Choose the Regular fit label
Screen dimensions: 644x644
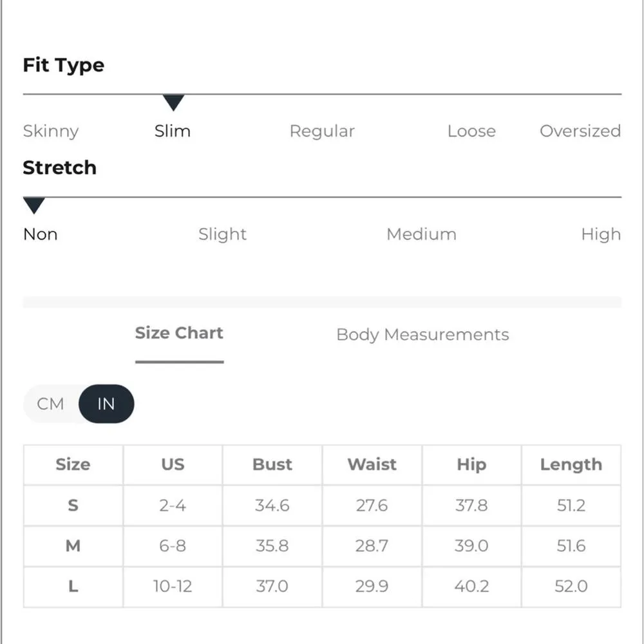pyautogui.click(x=322, y=131)
